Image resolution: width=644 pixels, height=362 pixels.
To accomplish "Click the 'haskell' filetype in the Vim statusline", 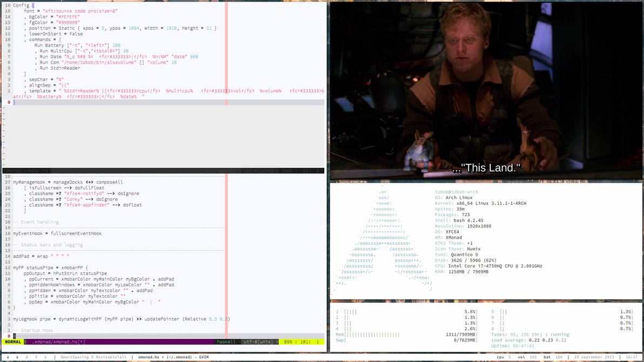I will pos(226,342).
